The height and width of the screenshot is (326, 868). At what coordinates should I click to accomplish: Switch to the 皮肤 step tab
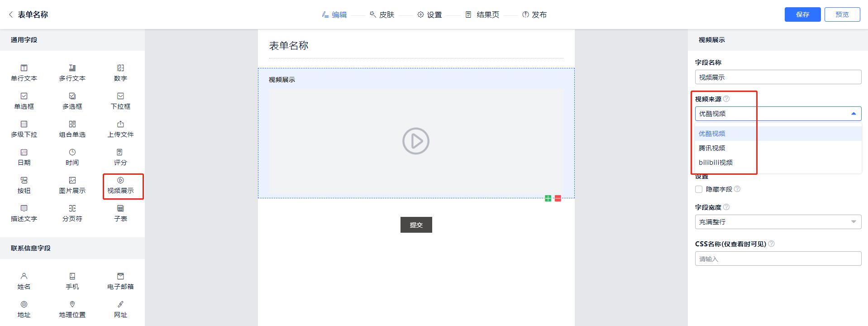point(382,14)
